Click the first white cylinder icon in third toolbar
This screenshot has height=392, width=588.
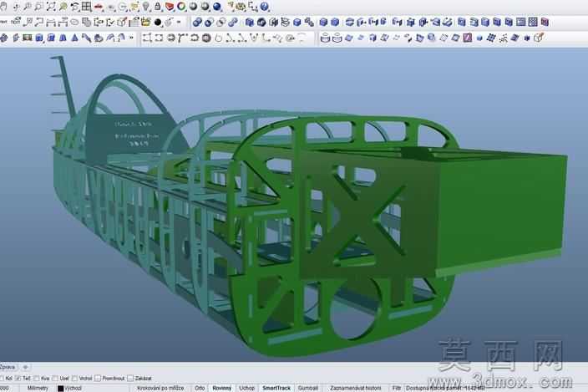(x=325, y=38)
